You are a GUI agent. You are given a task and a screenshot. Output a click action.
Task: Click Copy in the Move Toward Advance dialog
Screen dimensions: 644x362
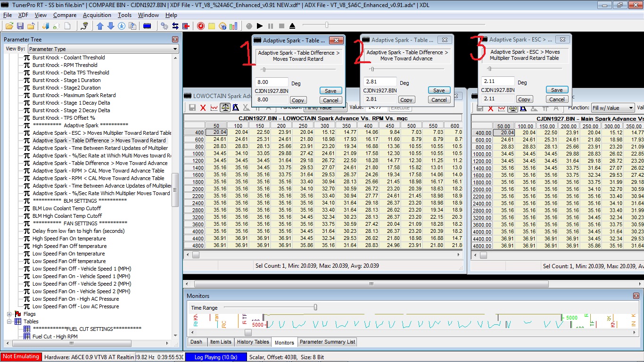406,99
